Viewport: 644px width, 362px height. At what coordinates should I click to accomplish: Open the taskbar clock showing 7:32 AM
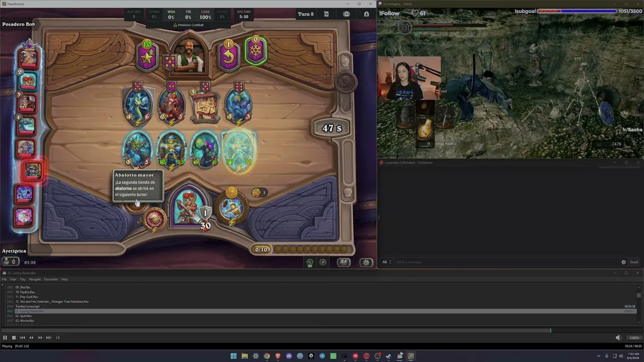[633, 356]
